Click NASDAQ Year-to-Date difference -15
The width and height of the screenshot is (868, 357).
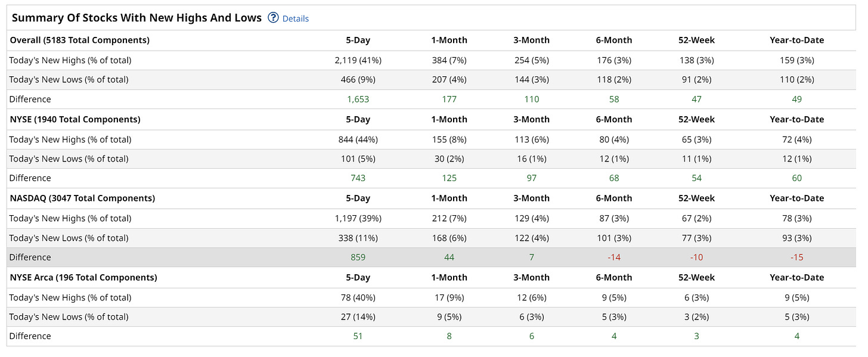pos(797,257)
